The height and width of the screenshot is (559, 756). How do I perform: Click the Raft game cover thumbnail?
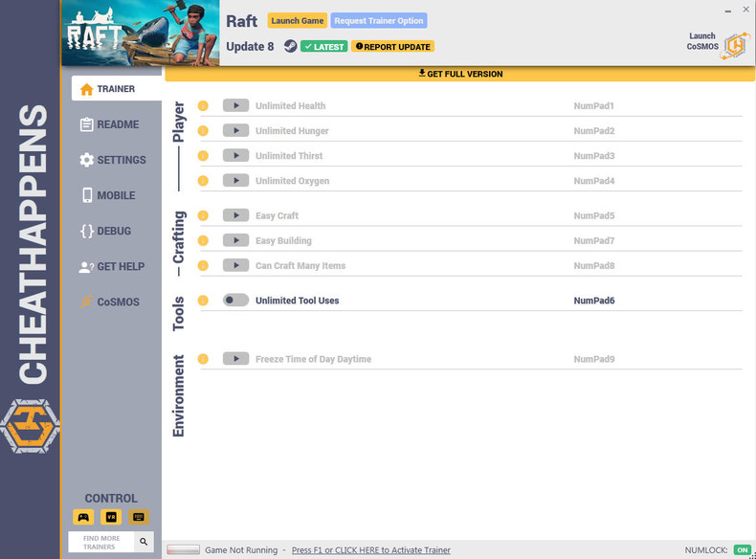click(141, 33)
